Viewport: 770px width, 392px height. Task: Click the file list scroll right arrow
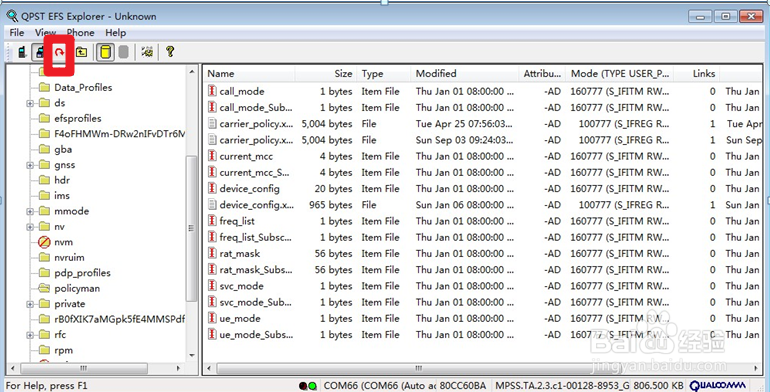pyautogui.click(x=755, y=368)
